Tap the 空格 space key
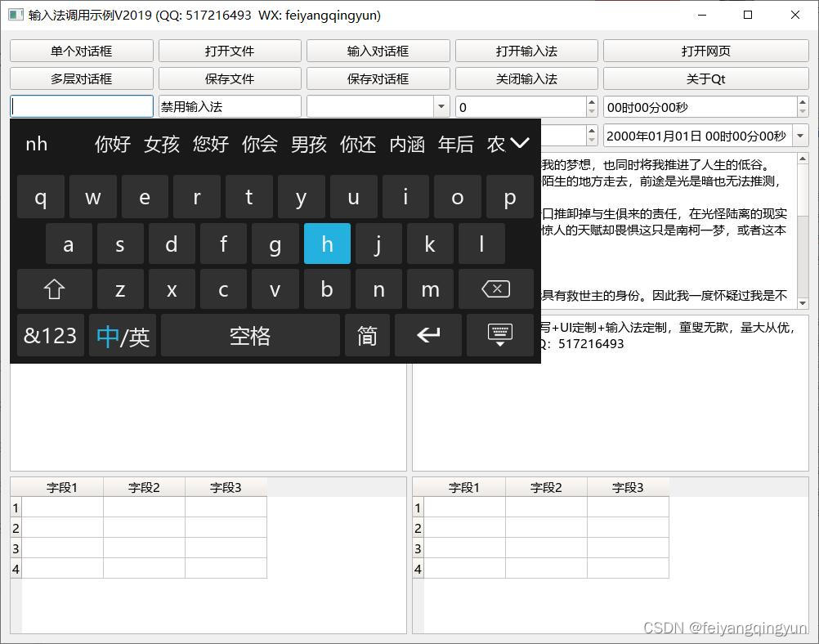 point(250,335)
